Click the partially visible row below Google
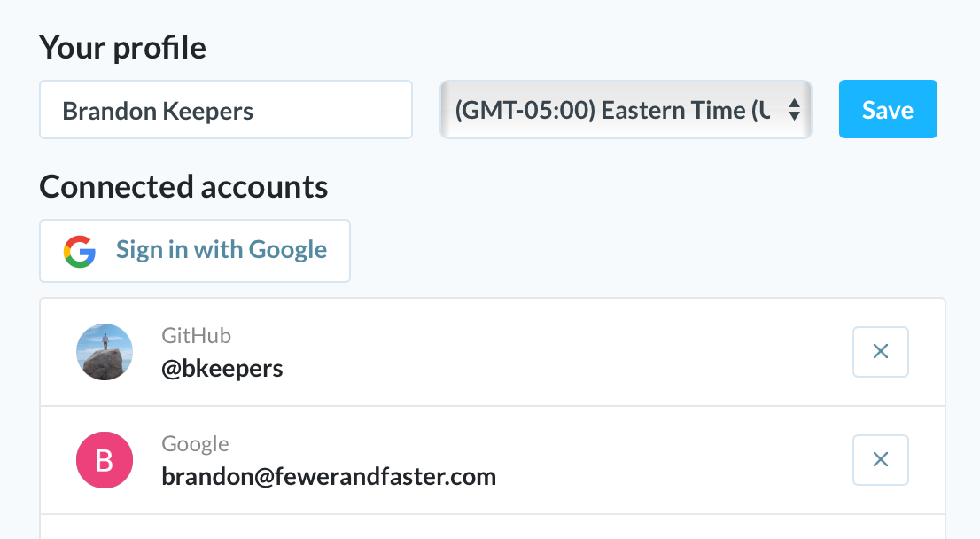The image size is (980, 539). (x=493, y=527)
